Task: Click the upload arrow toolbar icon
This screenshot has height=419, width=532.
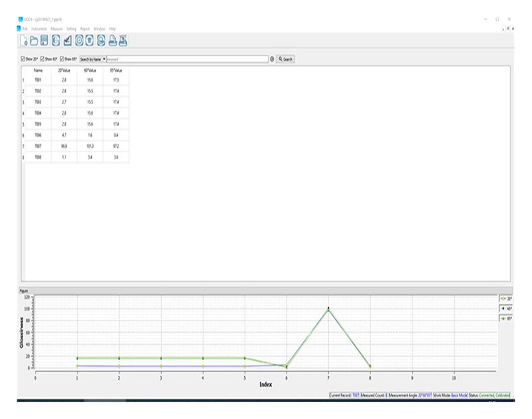Action: [89, 41]
